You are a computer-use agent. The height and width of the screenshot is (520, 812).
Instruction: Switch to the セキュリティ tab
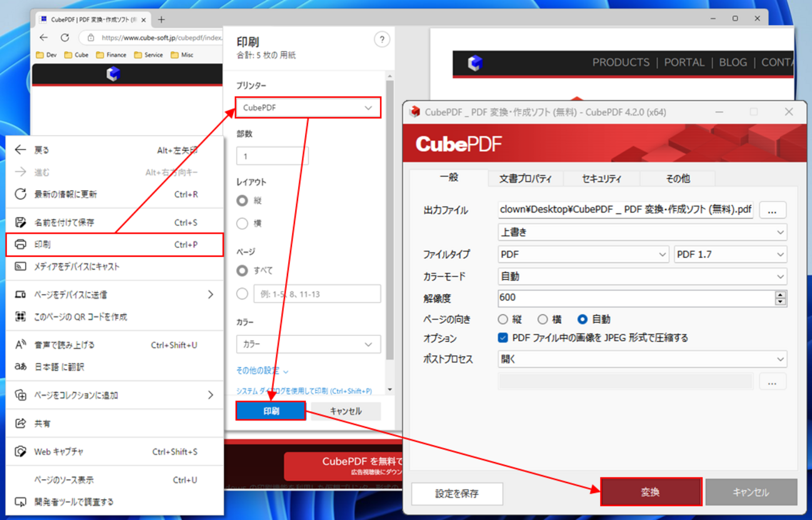click(x=601, y=178)
